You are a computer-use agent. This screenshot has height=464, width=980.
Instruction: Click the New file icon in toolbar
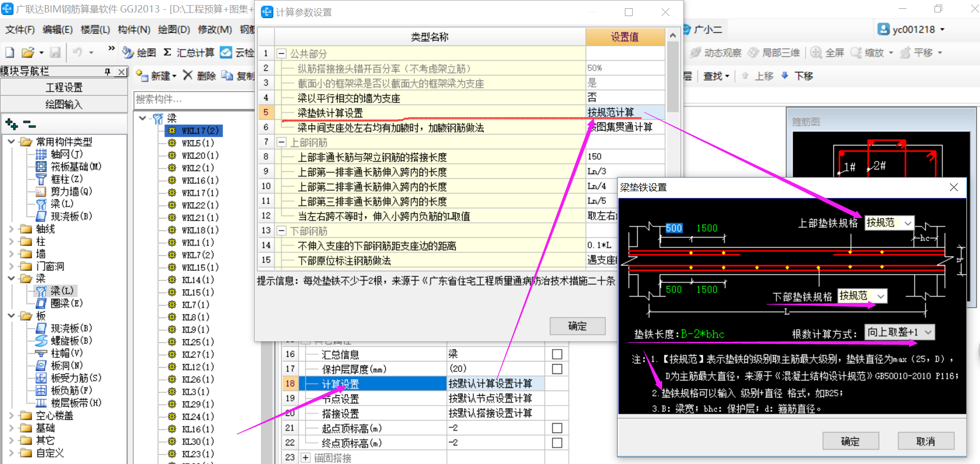[10, 52]
